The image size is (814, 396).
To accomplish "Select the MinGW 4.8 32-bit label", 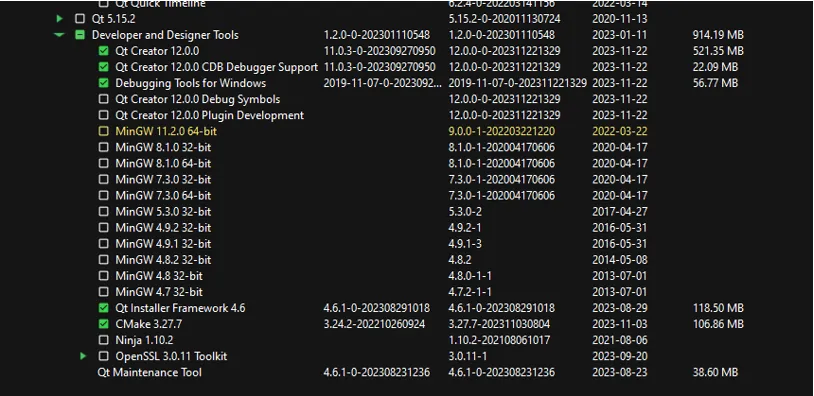I will tap(159, 276).
